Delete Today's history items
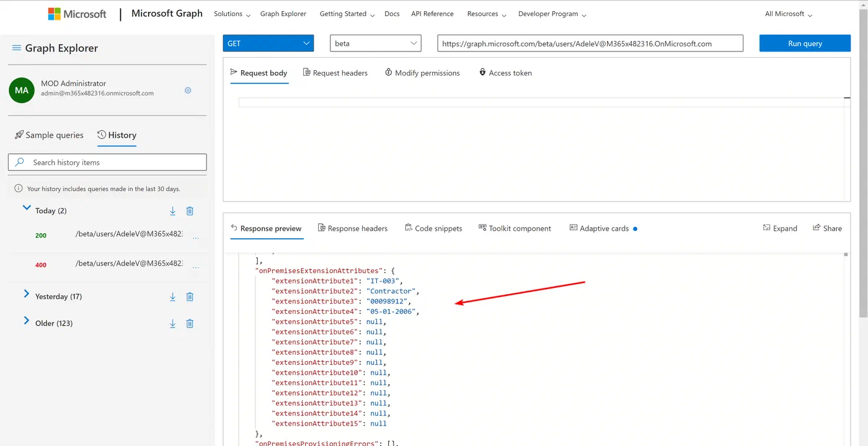This screenshot has width=868, height=446. click(190, 211)
